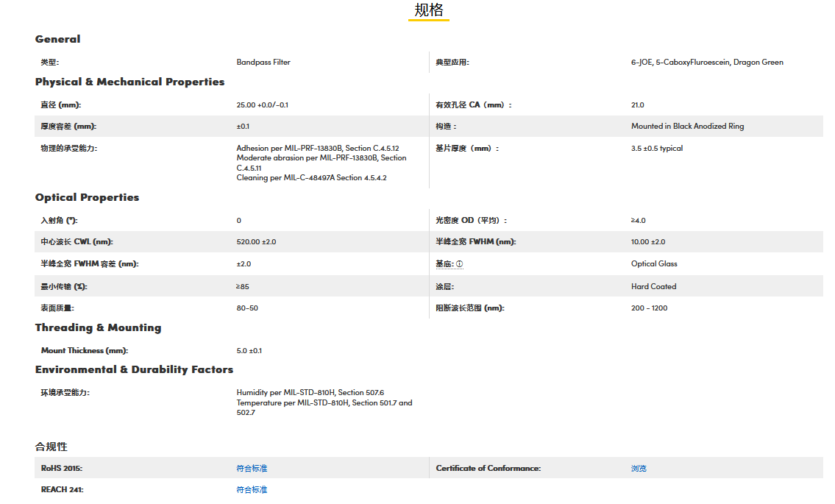Click the Optical Glass substrate value
This screenshot has height=504, width=835.
point(654,264)
